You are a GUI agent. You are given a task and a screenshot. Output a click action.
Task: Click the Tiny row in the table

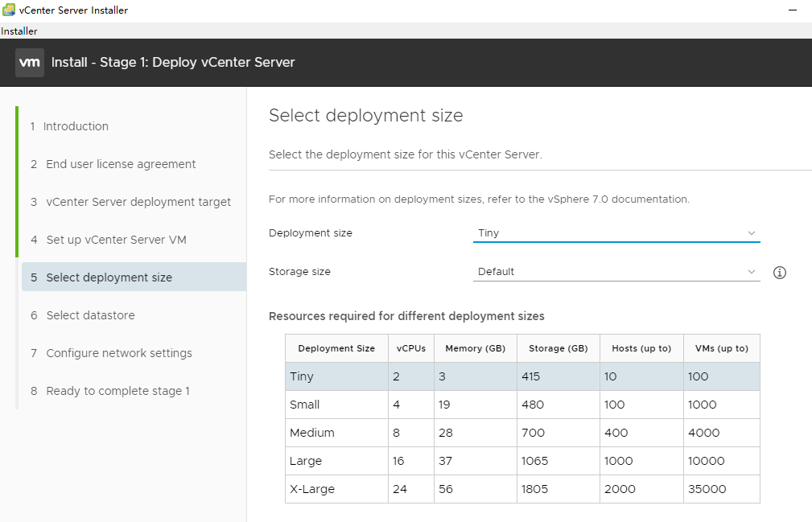522,376
